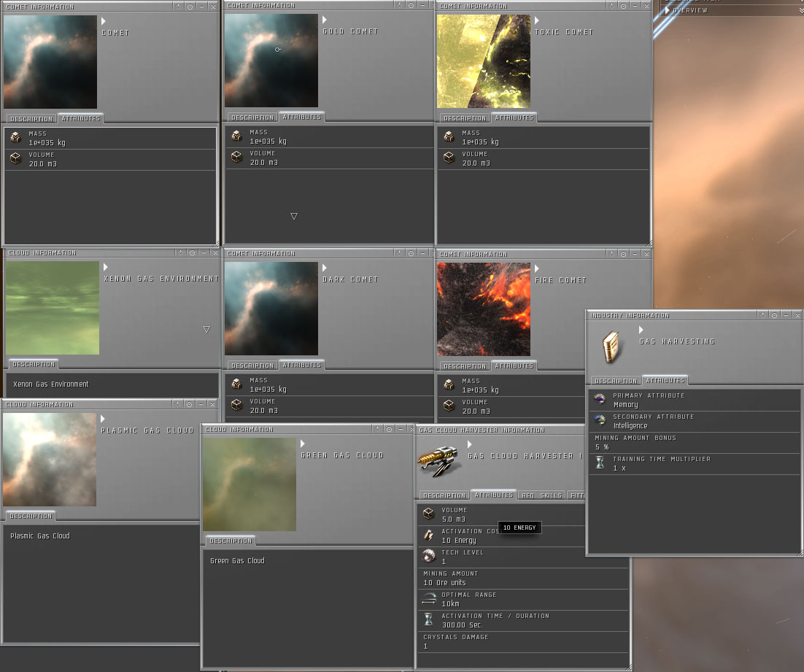
Task: Toggle the pin button on Toxic Comet window
Action: coord(624,6)
